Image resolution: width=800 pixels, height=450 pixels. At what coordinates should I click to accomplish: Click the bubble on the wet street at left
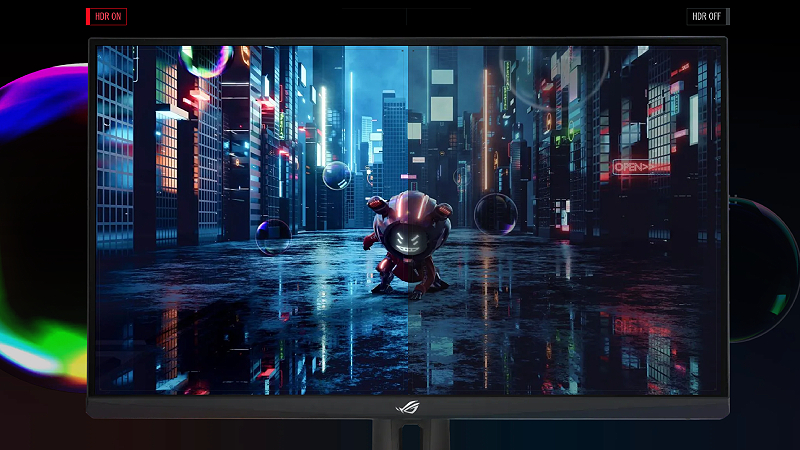273,236
